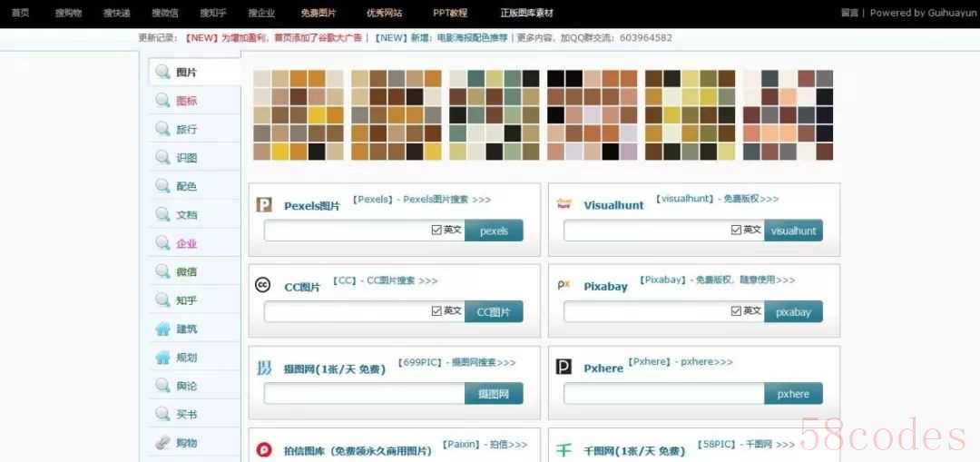The width and height of the screenshot is (980, 462).
Task: Open the 【Pxhere】- pxhere link
Action: 681,361
